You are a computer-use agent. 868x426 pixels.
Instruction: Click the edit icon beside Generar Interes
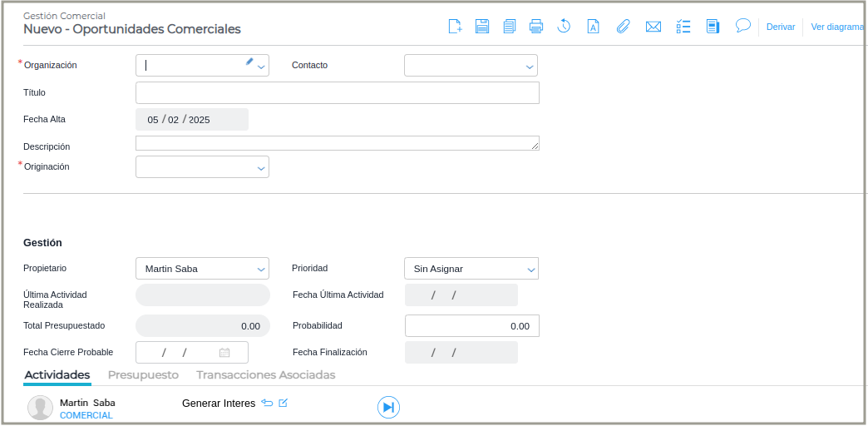284,403
